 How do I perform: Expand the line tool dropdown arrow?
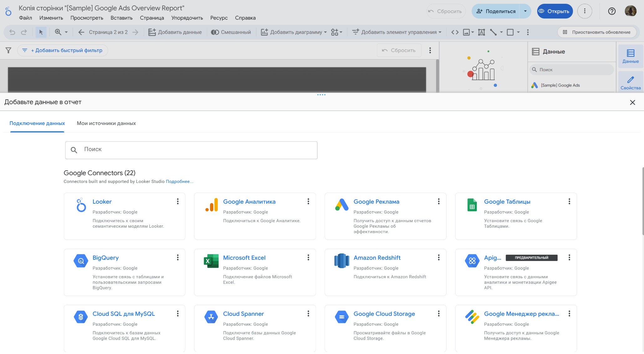coord(501,32)
